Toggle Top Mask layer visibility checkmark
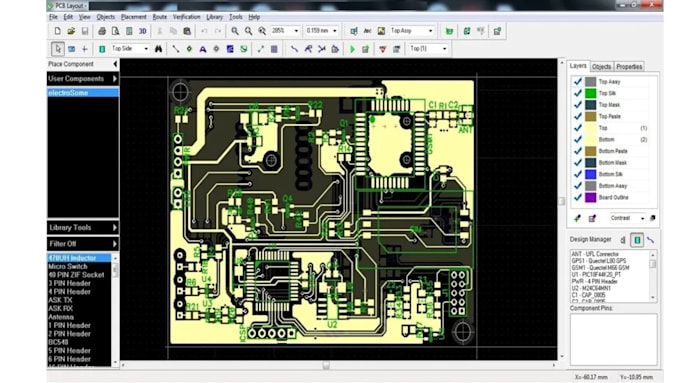 [577, 105]
